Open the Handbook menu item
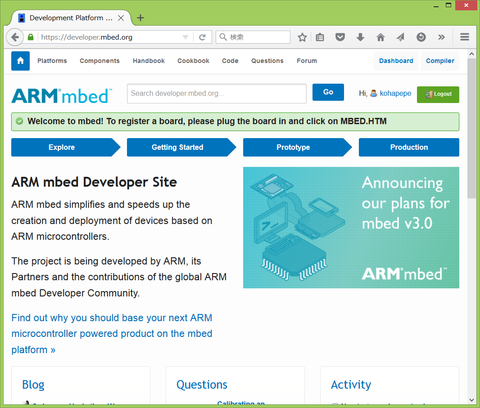Image resolution: width=480 pixels, height=408 pixels. pyautogui.click(x=149, y=61)
